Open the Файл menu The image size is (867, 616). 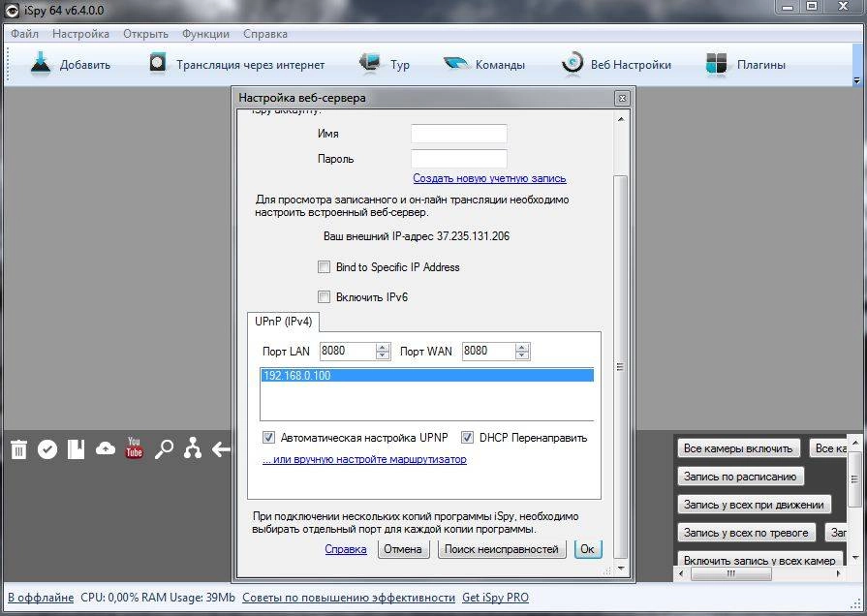point(24,34)
